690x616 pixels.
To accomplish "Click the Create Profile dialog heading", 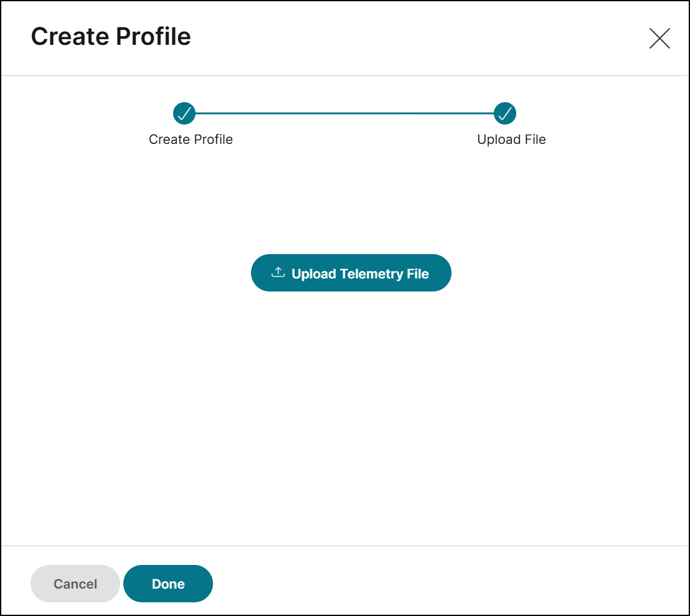I will coord(111,37).
